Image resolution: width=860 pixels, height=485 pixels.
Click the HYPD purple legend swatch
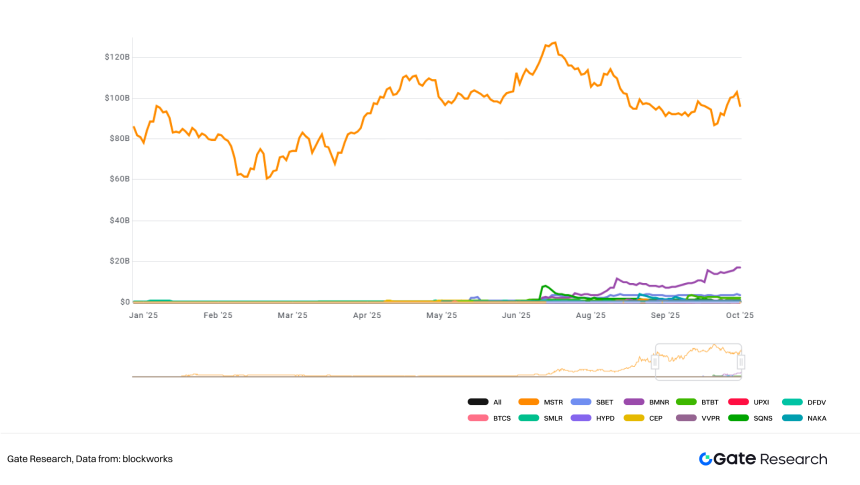click(582, 418)
